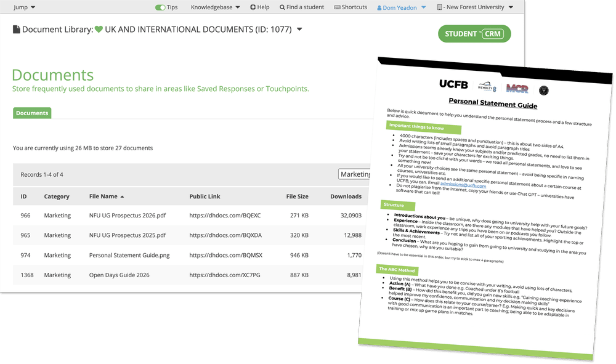Viewport: 616px width, 364px height.
Task: Click the New Forest University building icon
Action: tap(440, 7)
